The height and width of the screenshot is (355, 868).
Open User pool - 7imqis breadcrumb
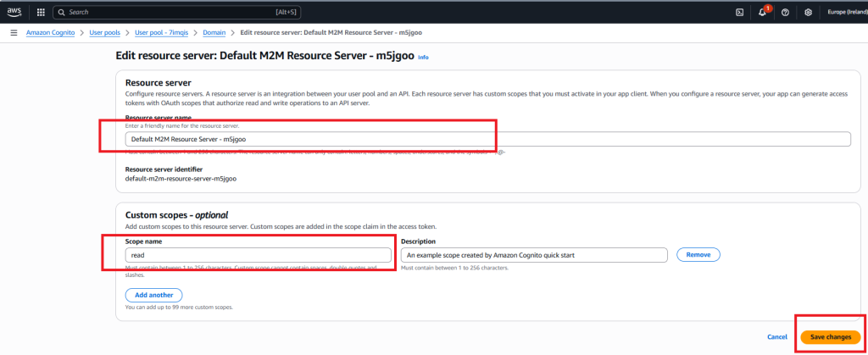[x=164, y=33]
